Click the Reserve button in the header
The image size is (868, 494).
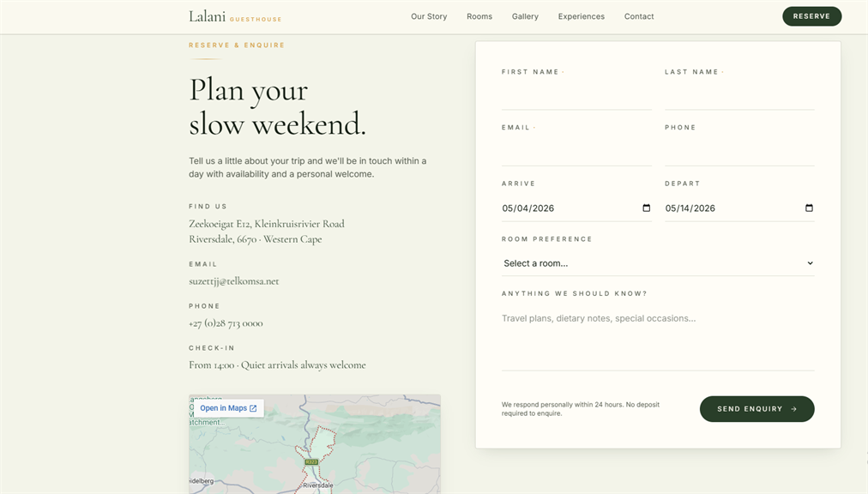pyautogui.click(x=812, y=16)
